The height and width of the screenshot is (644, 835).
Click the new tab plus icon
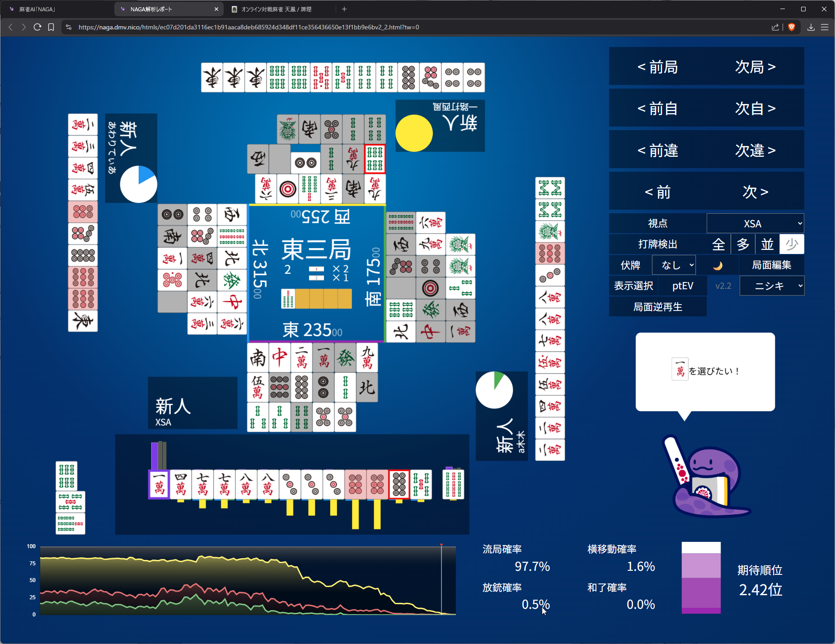[344, 9]
